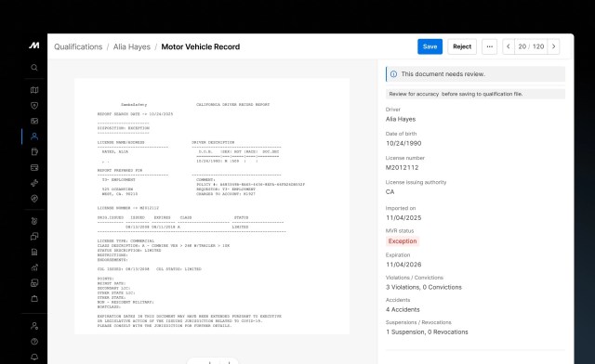Open the marketplace bag icon in sidebar
The image size is (595, 364).
tap(34, 298)
